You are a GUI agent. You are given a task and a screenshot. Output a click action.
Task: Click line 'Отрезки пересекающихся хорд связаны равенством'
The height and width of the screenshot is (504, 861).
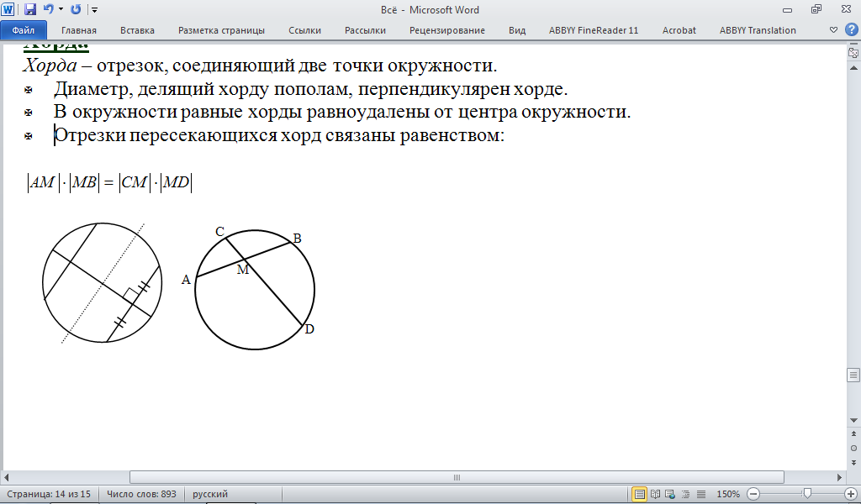[279, 135]
